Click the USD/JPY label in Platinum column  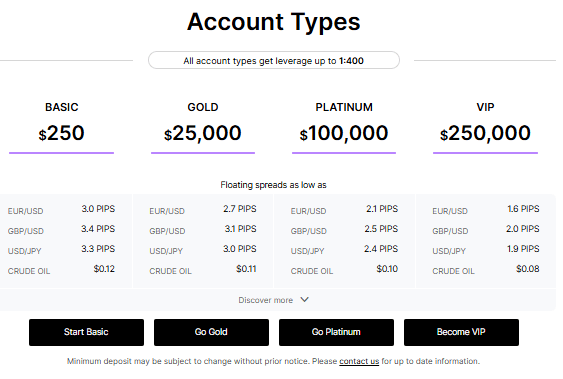tap(307, 251)
